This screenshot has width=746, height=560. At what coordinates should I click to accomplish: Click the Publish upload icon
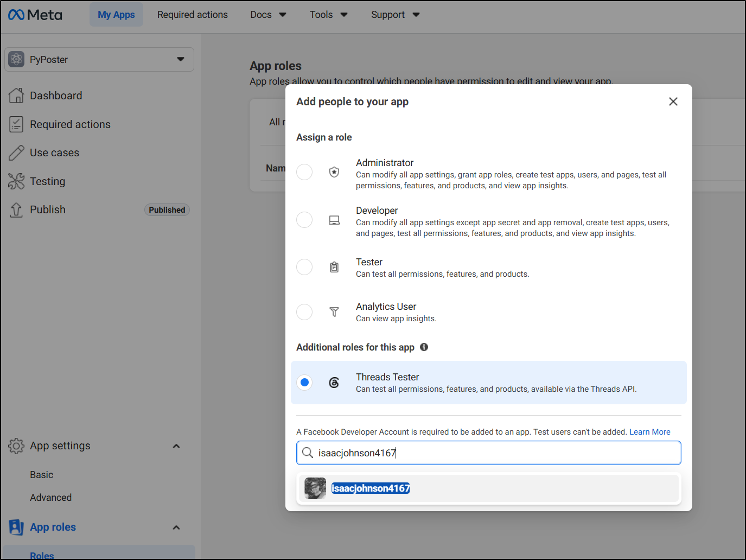point(16,210)
